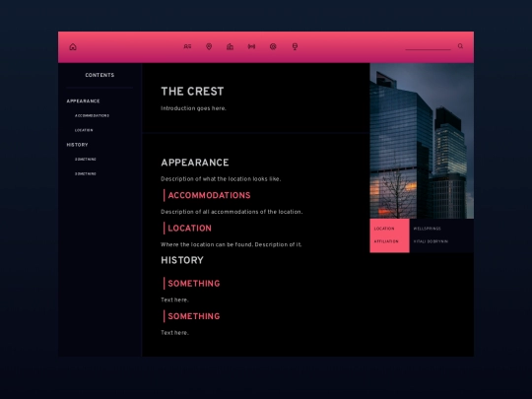Jump to History in contents sidebar

(x=78, y=145)
